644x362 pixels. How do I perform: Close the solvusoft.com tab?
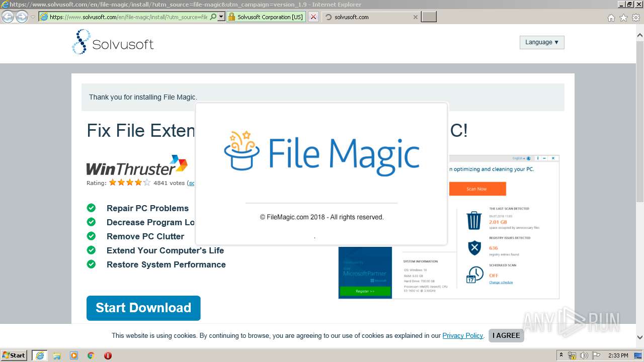pos(415,17)
